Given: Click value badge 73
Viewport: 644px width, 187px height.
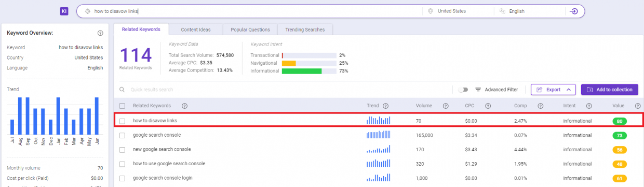Looking at the screenshot, I should tap(620, 135).
